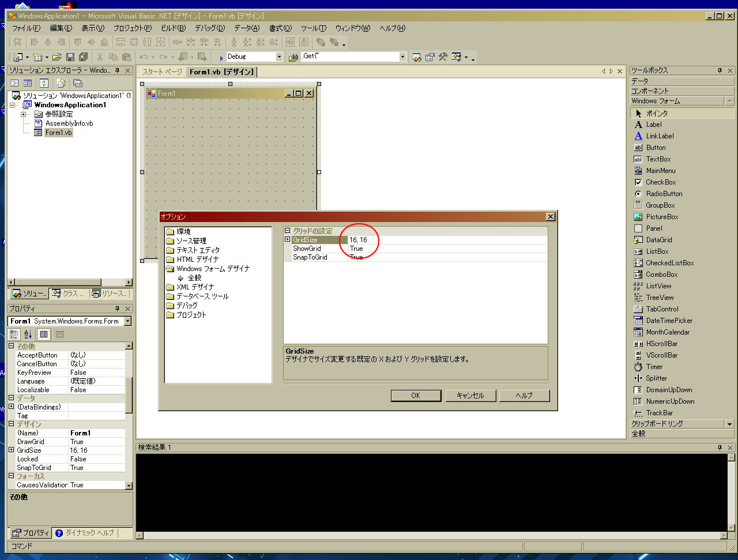This screenshot has height=560, width=738.
Task: Expand the 参照設定 references node
Action: click(24, 114)
